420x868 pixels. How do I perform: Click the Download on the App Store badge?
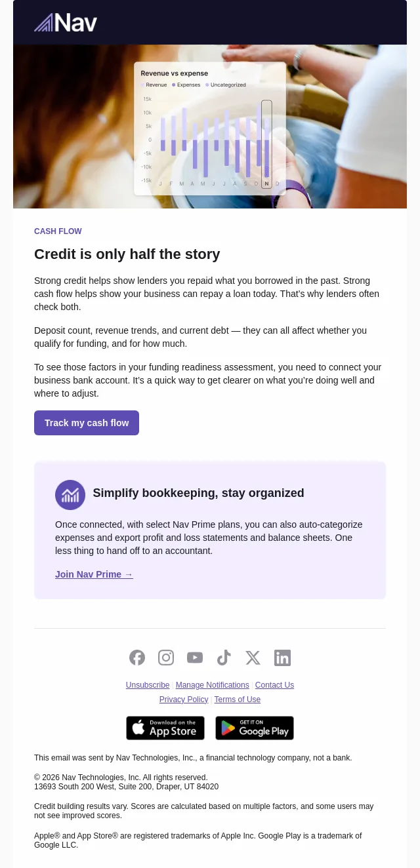(x=165, y=728)
